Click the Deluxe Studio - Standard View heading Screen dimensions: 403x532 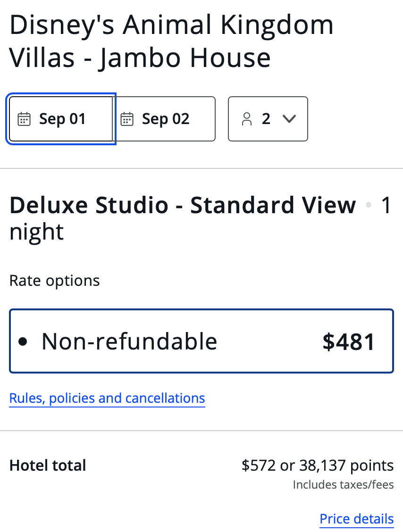(x=183, y=206)
